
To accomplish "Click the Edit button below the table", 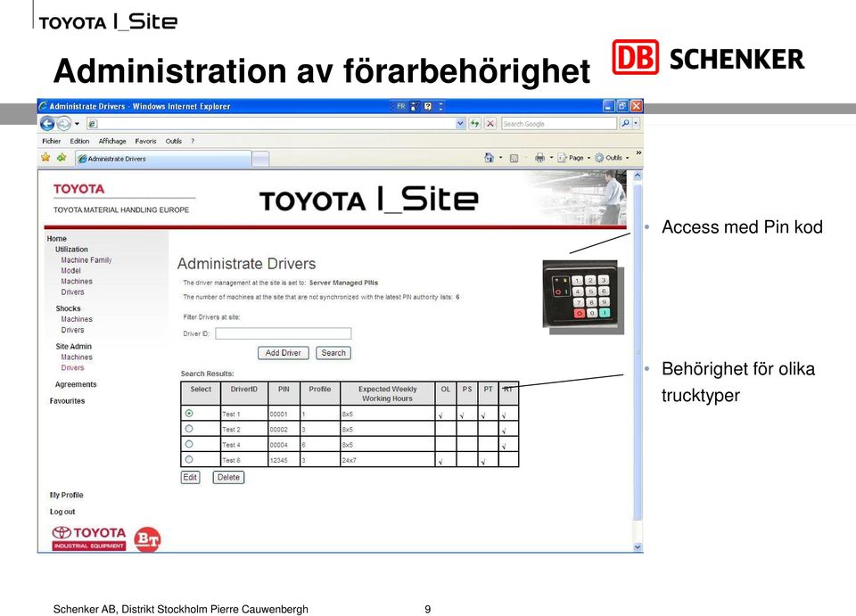I will 190,478.
